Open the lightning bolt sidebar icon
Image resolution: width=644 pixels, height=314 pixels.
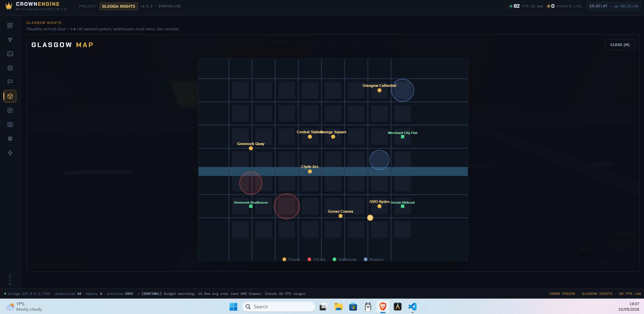pyautogui.click(x=10, y=153)
